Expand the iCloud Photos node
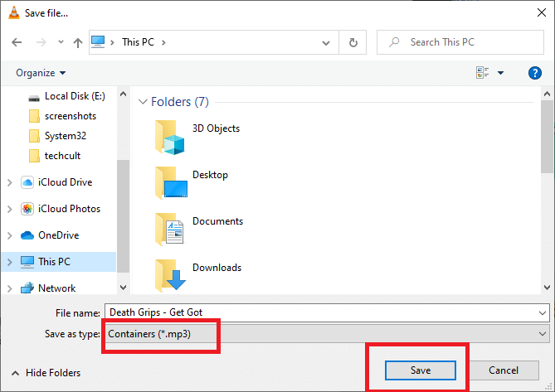This screenshot has width=555, height=392. (x=10, y=209)
